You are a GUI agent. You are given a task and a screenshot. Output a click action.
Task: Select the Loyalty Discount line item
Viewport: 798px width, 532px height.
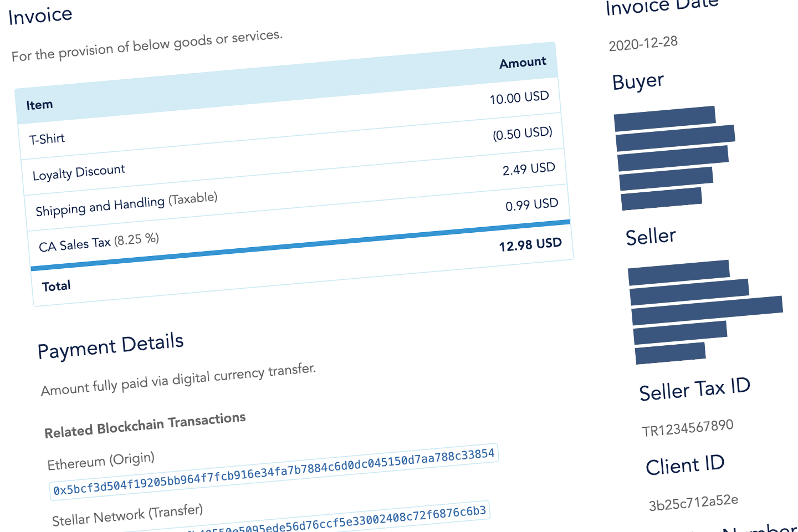pyautogui.click(x=79, y=172)
